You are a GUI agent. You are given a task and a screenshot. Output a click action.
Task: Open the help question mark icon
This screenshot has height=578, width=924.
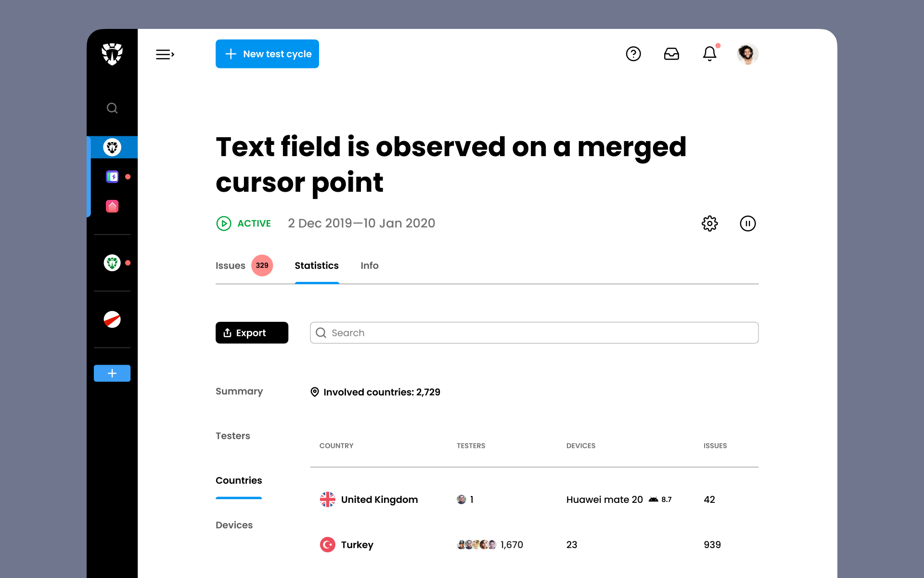point(633,54)
